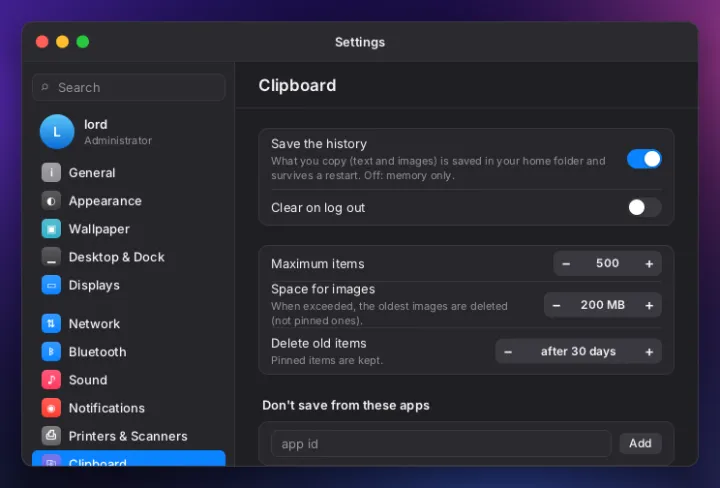This screenshot has width=720, height=488.
Task: Click the lord user name
Action: tap(96, 124)
